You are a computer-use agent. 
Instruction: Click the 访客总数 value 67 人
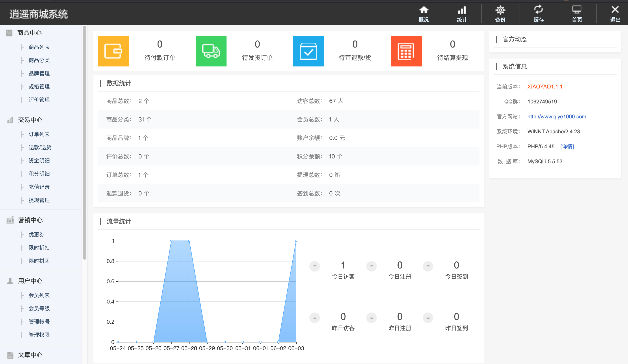tap(336, 101)
